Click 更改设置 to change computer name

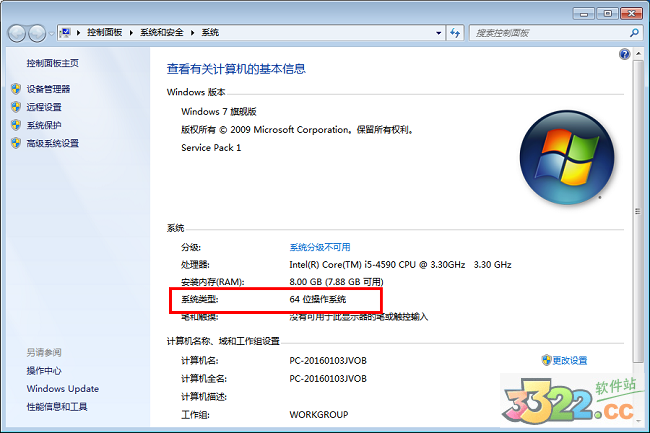[570, 360]
